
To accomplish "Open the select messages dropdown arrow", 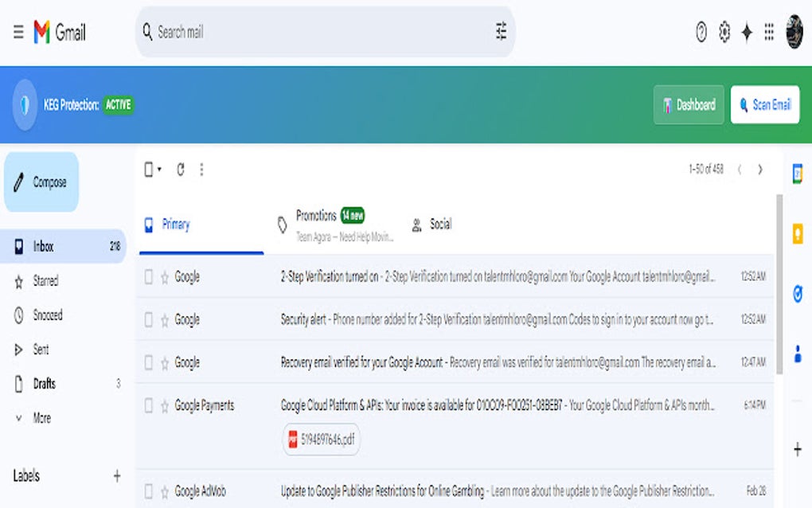I will pos(158,170).
